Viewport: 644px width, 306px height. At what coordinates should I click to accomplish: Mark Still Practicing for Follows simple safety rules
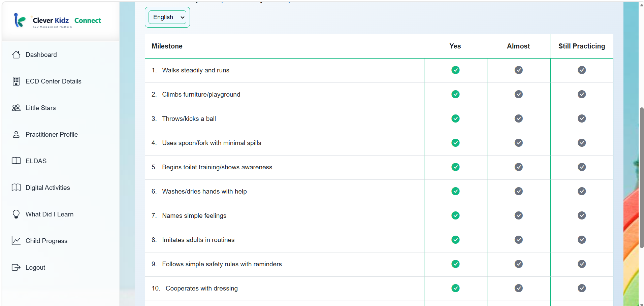click(582, 264)
